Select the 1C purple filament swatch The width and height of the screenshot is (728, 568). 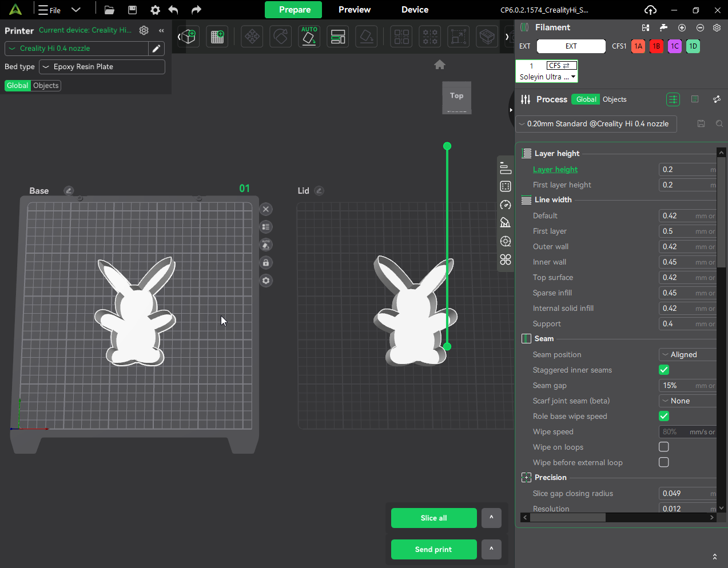[675, 46]
